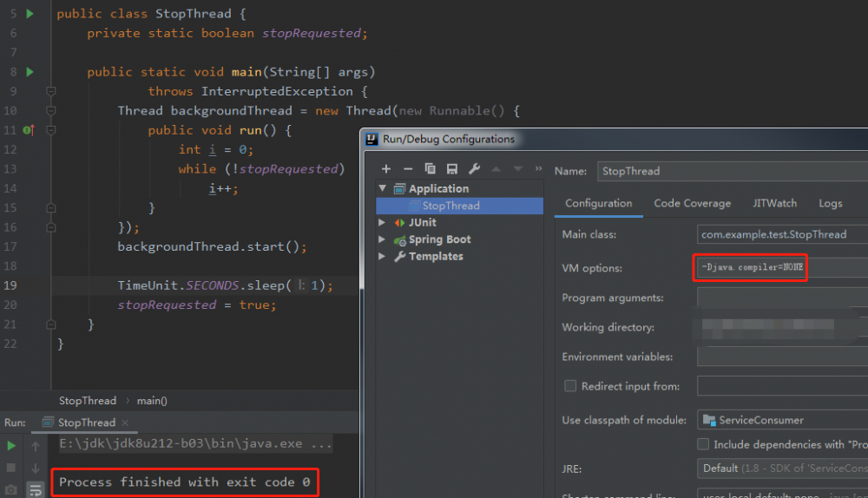Collapse the Application tree node
Screen dimensions: 868x498
[383, 188]
